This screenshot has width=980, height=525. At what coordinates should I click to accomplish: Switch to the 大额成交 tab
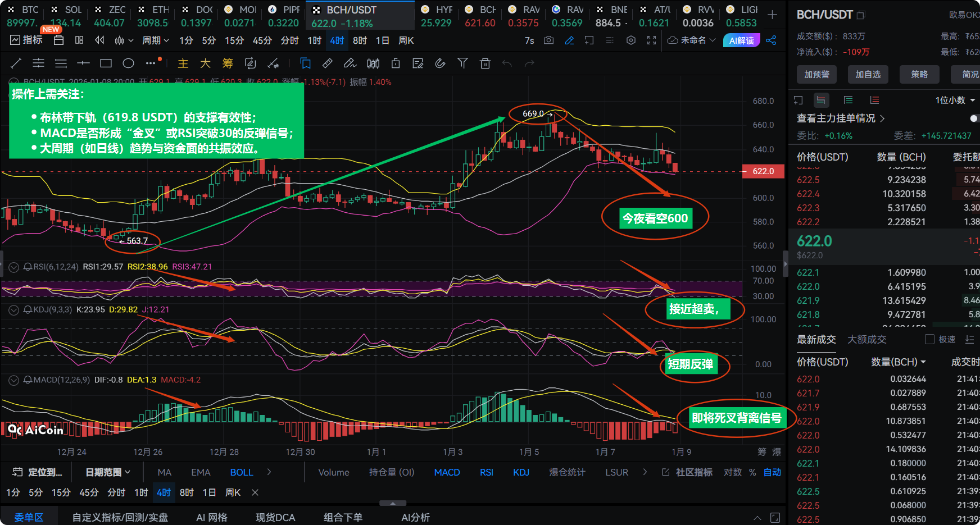click(866, 339)
